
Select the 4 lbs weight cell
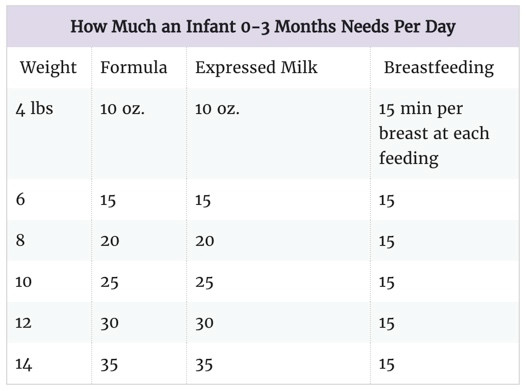point(34,109)
